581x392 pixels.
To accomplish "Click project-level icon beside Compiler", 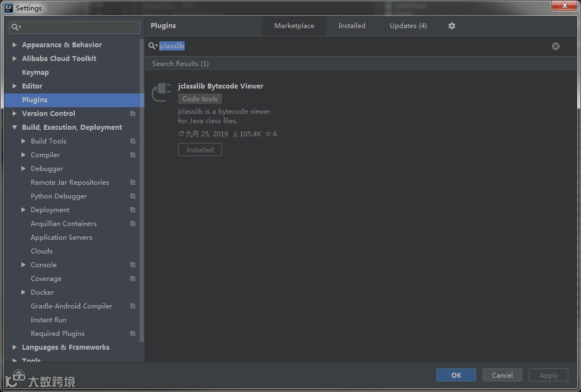I will click(x=132, y=154).
